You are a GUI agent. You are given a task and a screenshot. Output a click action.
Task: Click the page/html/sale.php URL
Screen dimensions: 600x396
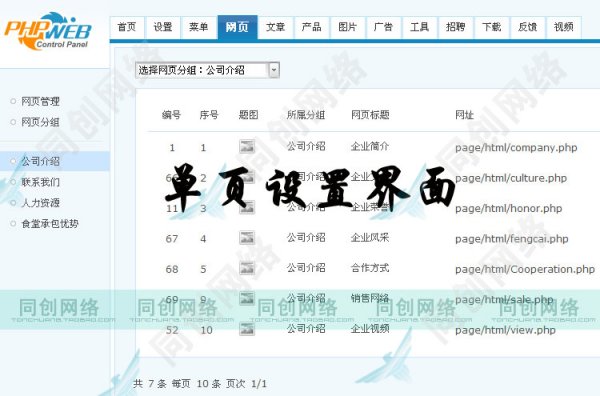point(504,300)
